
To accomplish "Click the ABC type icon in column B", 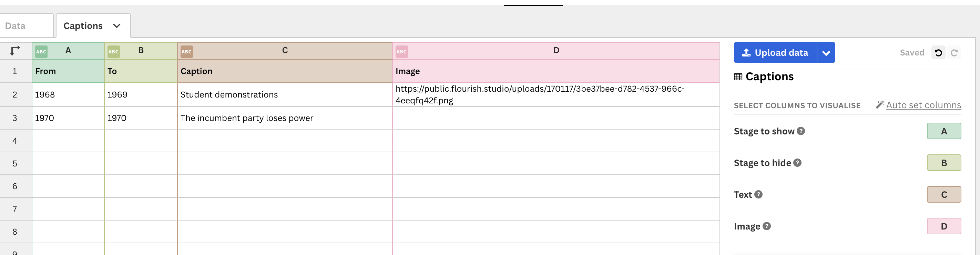I will pos(113,51).
